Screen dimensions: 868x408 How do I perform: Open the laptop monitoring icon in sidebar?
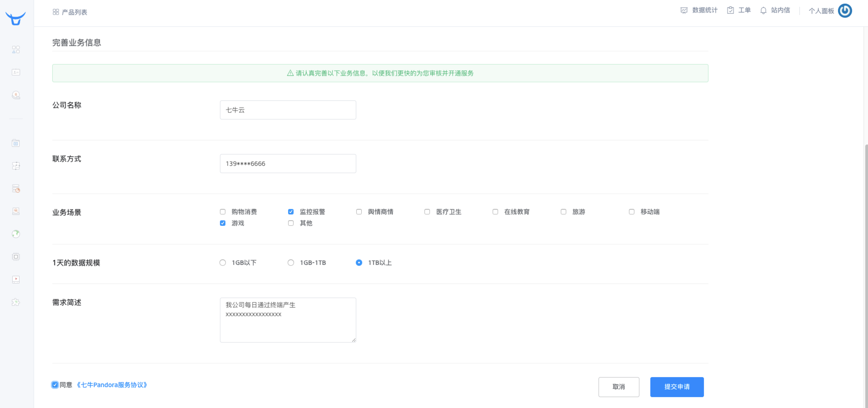tap(16, 211)
